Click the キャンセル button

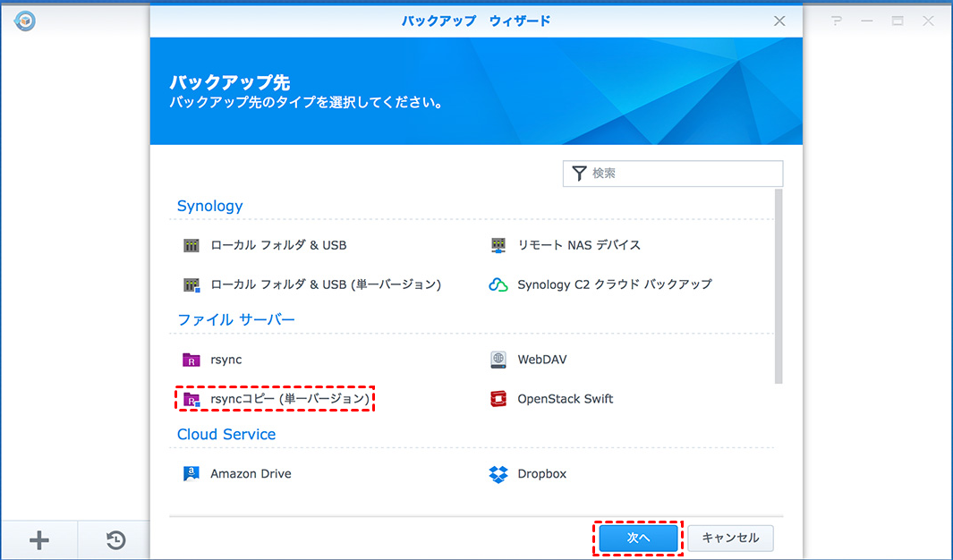pos(730,539)
